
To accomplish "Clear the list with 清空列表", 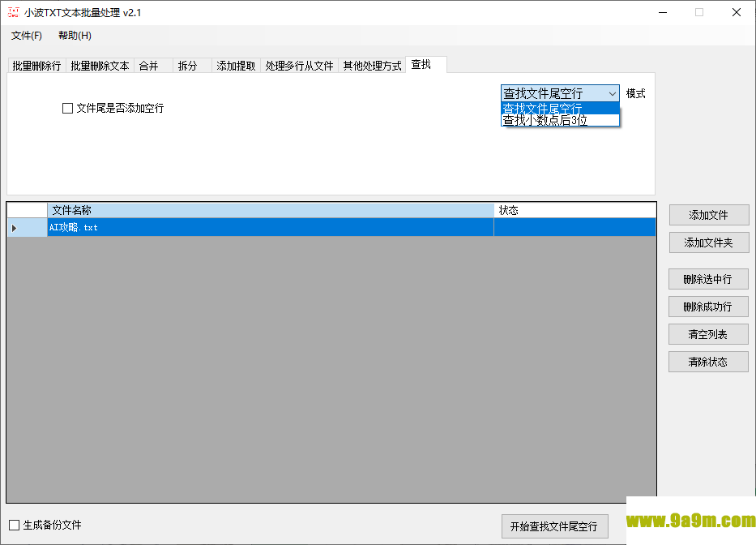I will pos(708,334).
